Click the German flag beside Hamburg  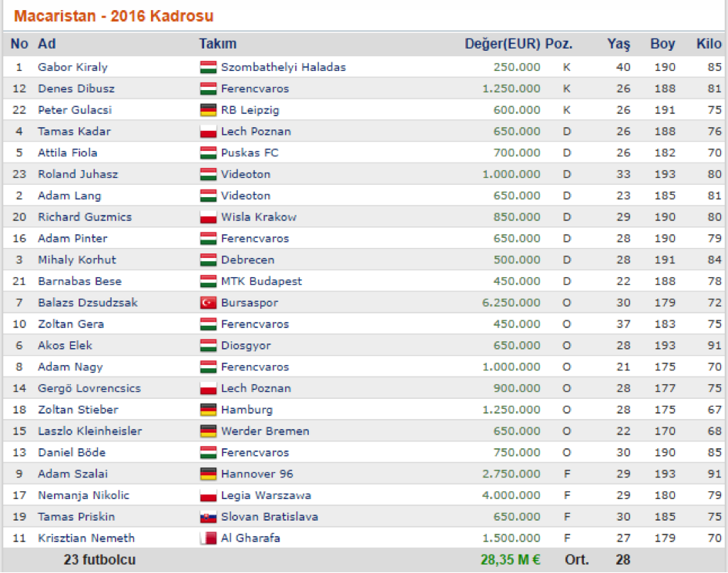pos(208,410)
